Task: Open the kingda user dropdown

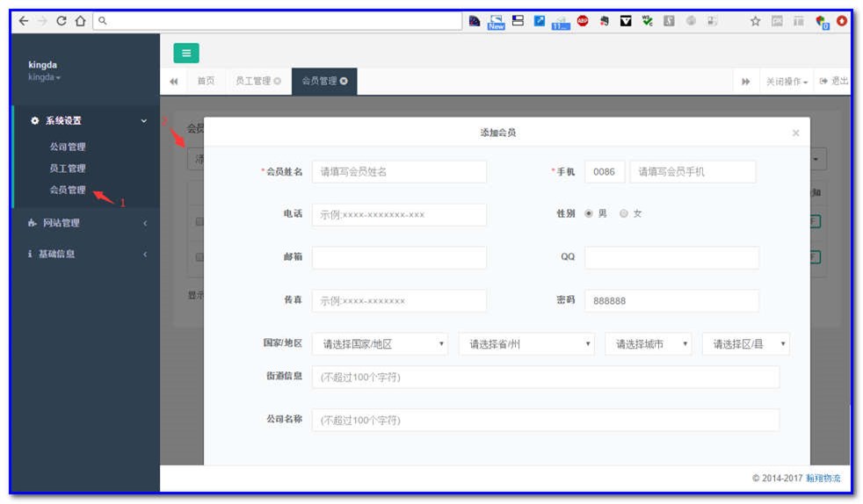Action: click(44, 77)
